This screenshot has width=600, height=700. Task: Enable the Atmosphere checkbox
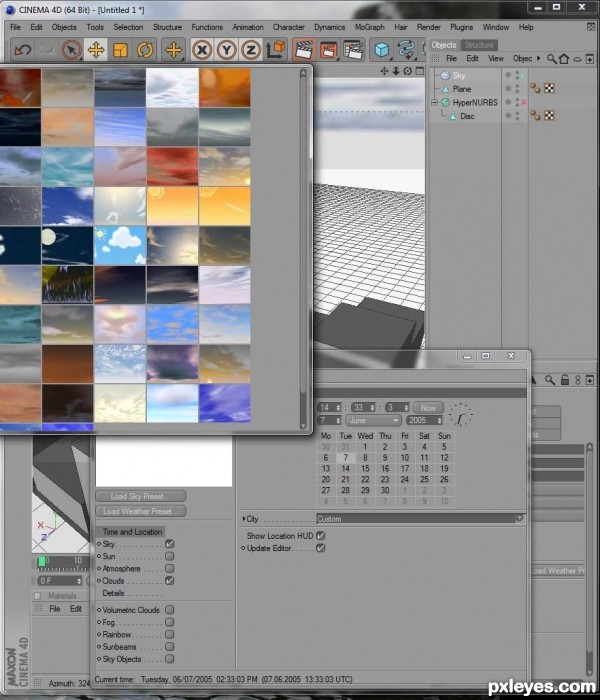169,568
